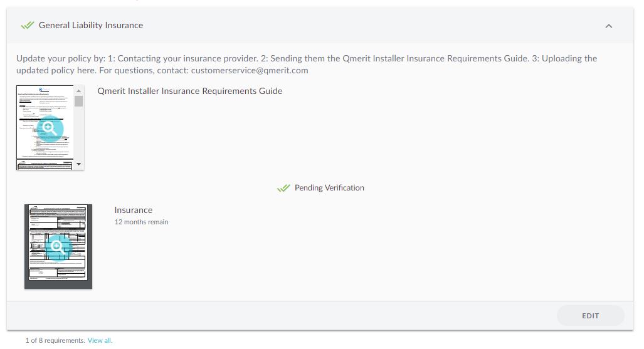Select the Pending Verification status text
The image size is (644, 349).
click(329, 188)
